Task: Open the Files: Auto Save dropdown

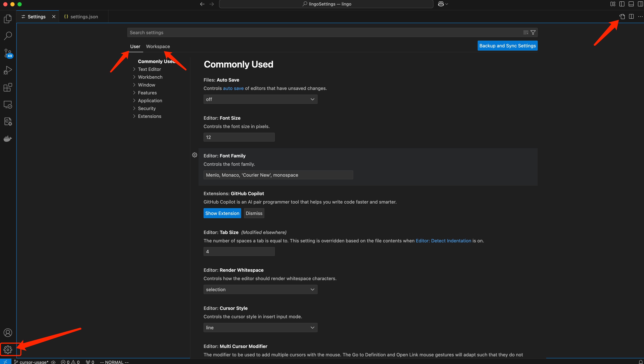Action: (x=260, y=99)
